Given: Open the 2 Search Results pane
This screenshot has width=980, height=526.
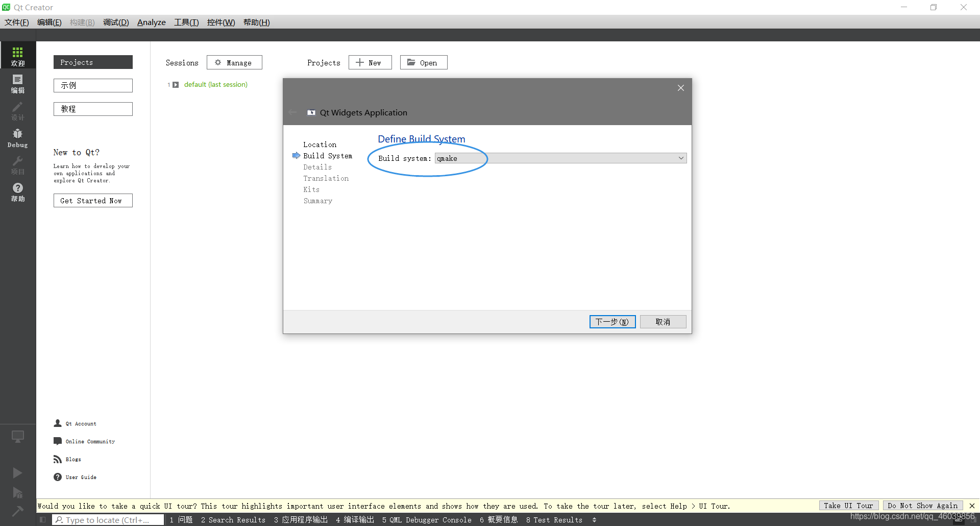Looking at the screenshot, I should (233, 520).
